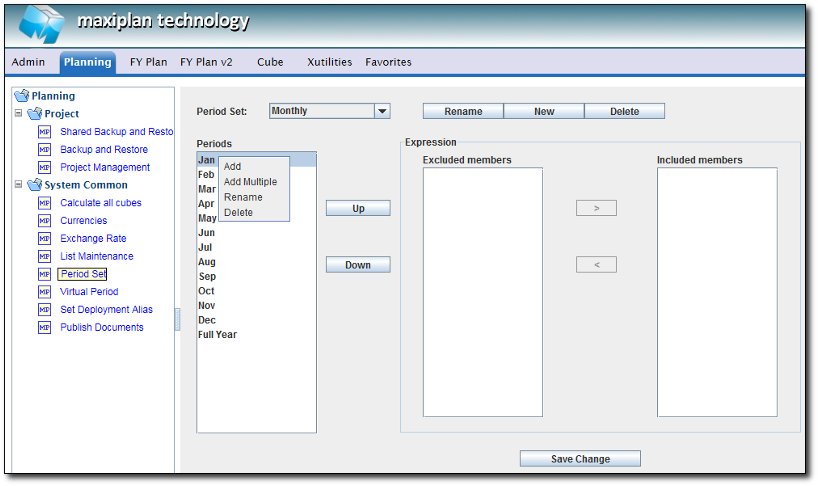Click the MP icon beside Backup and Restore
818x486 pixels.
tap(44, 150)
